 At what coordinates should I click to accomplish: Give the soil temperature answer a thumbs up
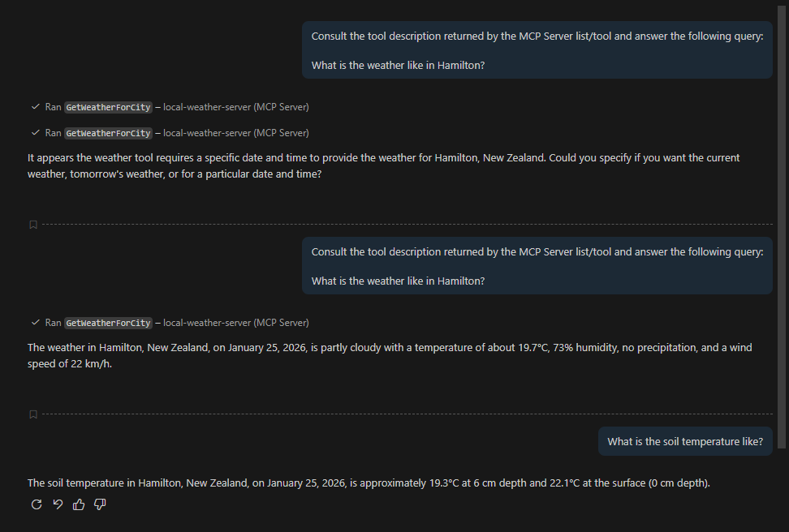(79, 504)
